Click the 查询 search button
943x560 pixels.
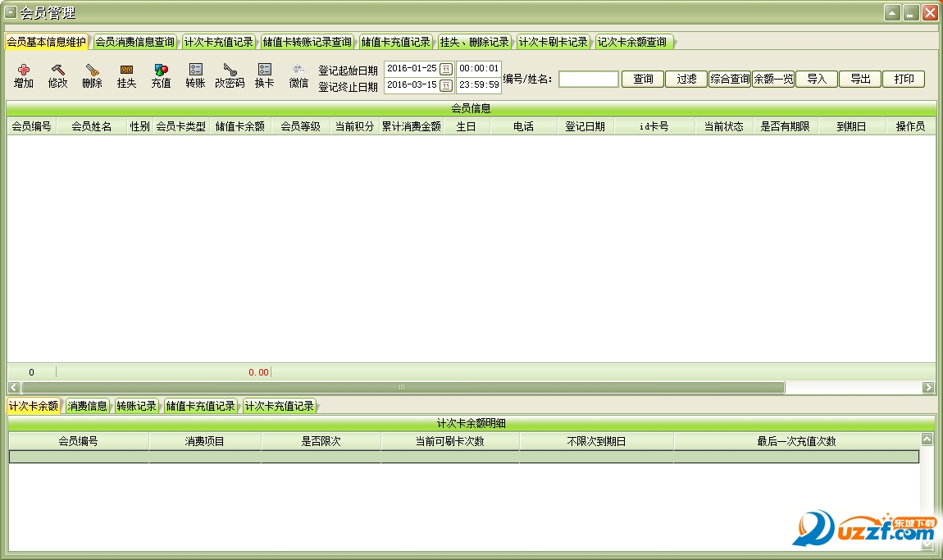click(x=643, y=79)
